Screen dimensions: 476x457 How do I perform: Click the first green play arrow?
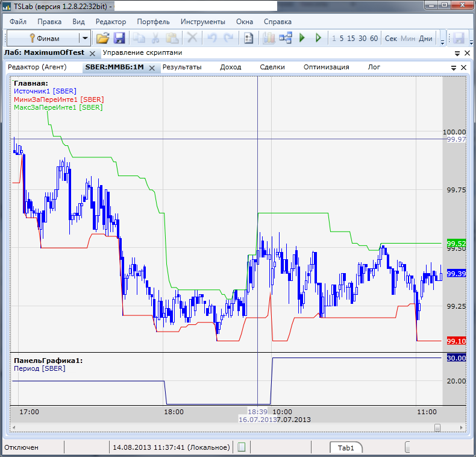point(302,38)
